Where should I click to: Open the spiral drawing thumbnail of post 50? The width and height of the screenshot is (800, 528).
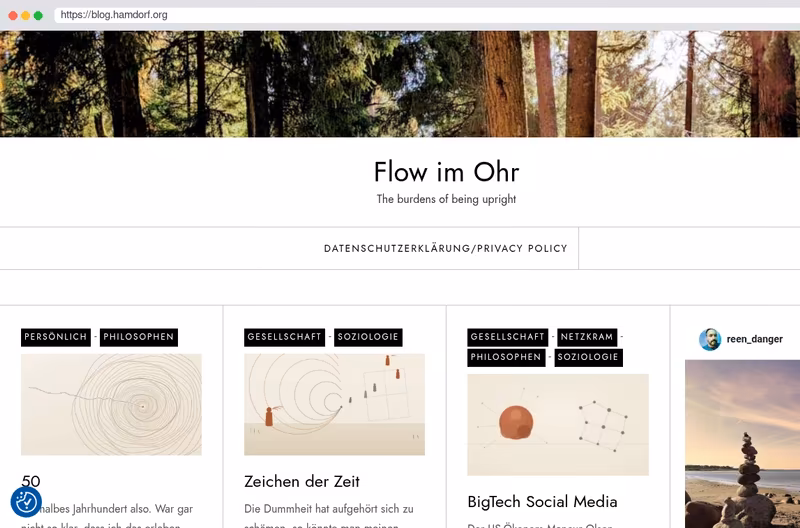click(111, 405)
